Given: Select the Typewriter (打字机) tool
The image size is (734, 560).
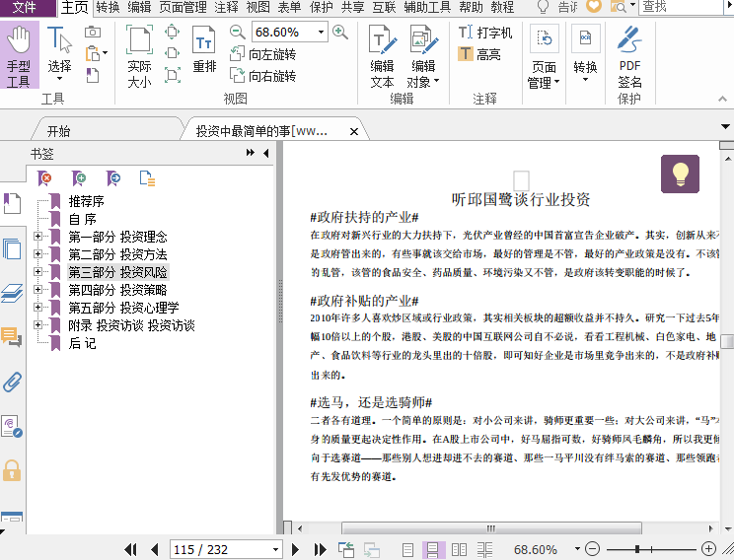Looking at the screenshot, I should pos(485,33).
